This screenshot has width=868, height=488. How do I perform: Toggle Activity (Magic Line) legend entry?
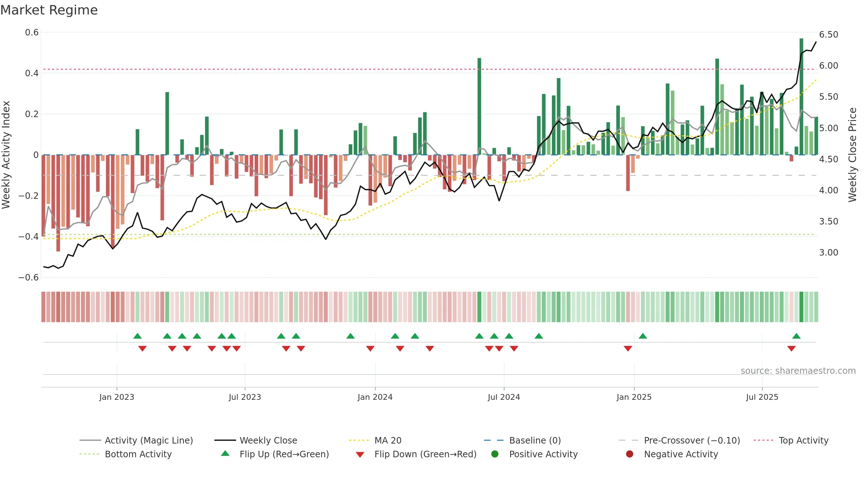tap(136, 440)
